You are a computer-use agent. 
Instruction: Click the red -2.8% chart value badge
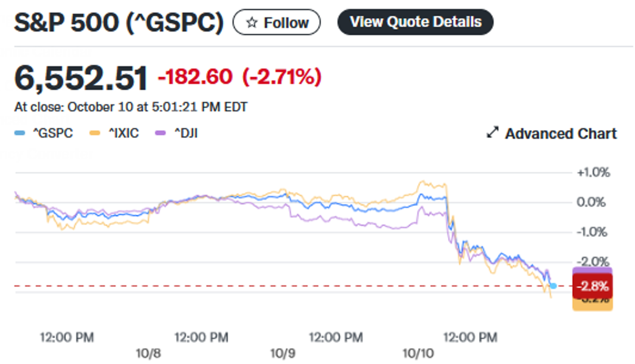coord(592,286)
